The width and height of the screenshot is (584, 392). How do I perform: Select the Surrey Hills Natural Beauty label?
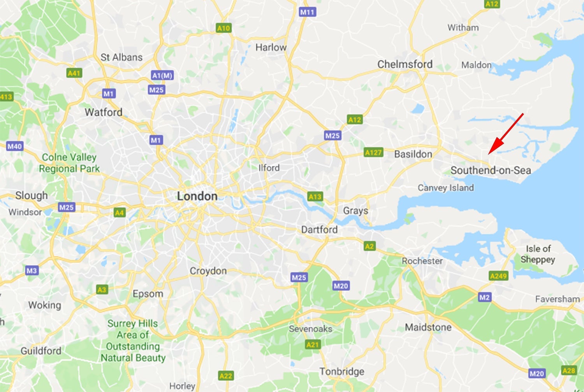pyautogui.click(x=133, y=341)
